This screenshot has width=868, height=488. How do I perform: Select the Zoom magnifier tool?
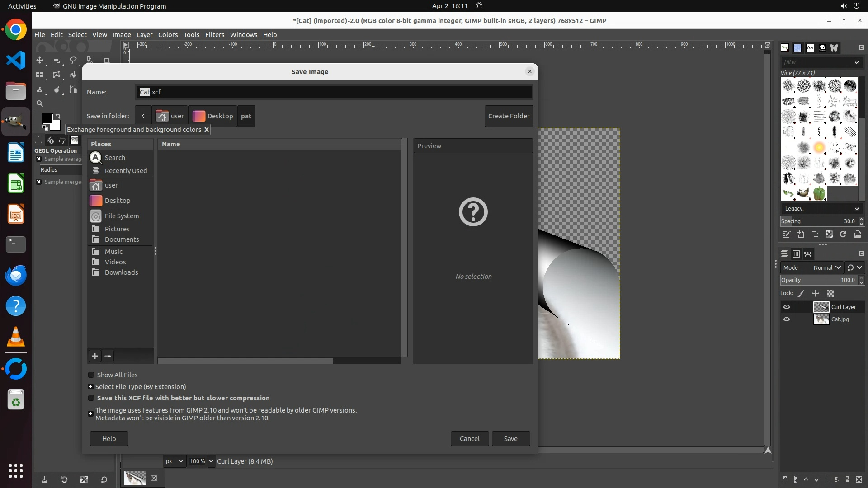[40, 103]
